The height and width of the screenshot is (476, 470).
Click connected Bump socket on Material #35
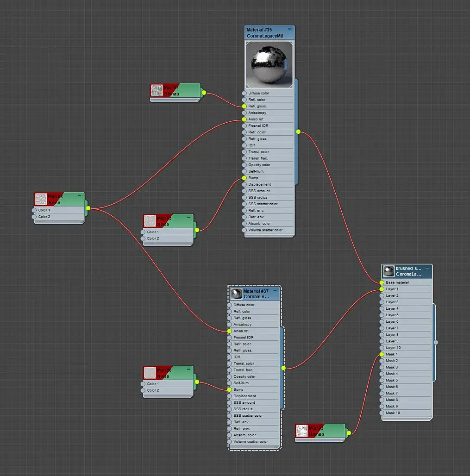244,178
